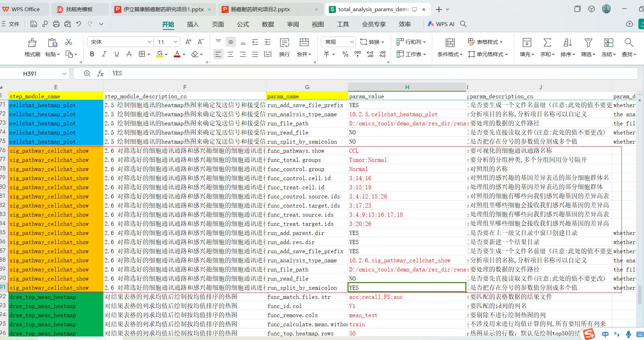Open 表格样式 table styles
The height and width of the screenshot is (340, 644).
(485, 42)
